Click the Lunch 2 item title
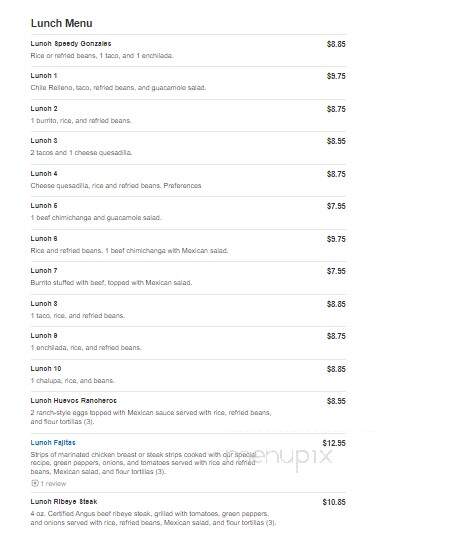 [x=44, y=109]
